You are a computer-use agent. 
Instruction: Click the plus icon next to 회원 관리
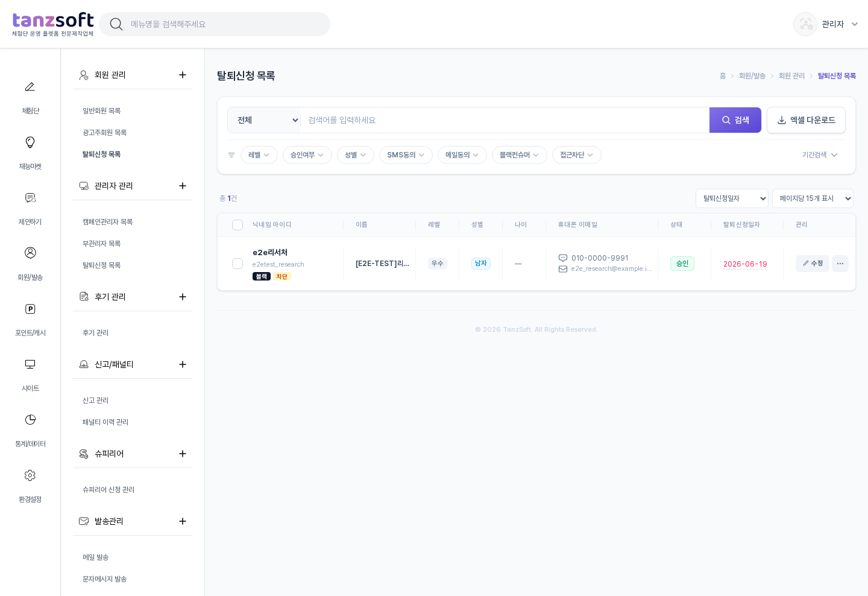183,75
